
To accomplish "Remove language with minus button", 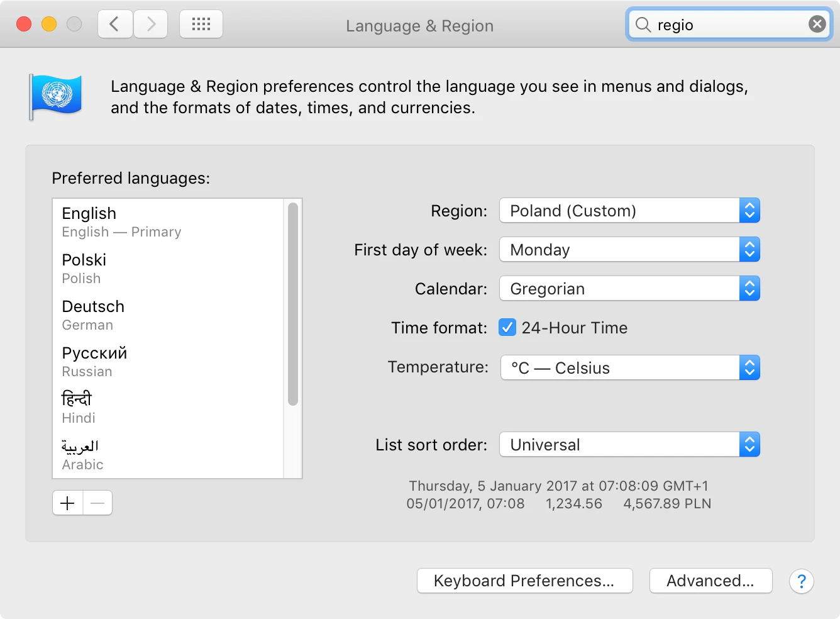I will coord(97,503).
